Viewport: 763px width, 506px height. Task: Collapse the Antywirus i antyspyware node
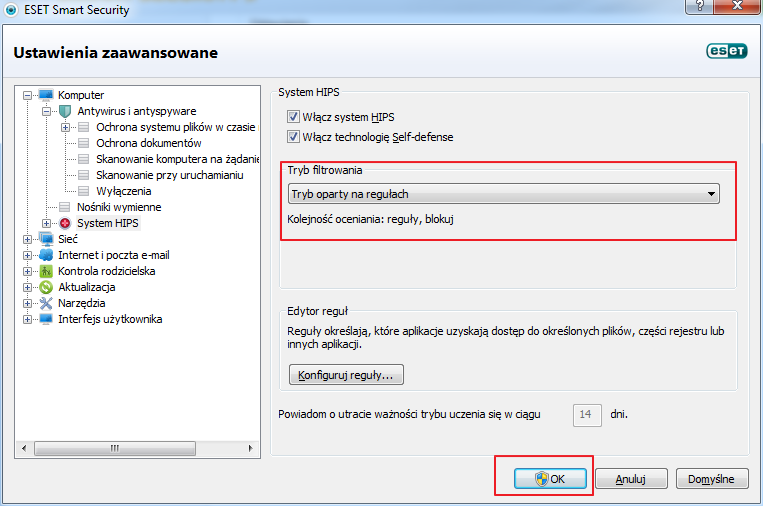tap(46, 111)
